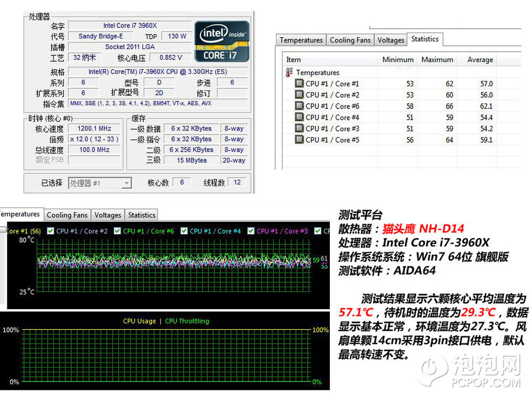Click the red cooler name '猫头鹰 NH-D14'
Image resolution: width=532 pixels, height=399 pixels.
pyautogui.click(x=423, y=229)
